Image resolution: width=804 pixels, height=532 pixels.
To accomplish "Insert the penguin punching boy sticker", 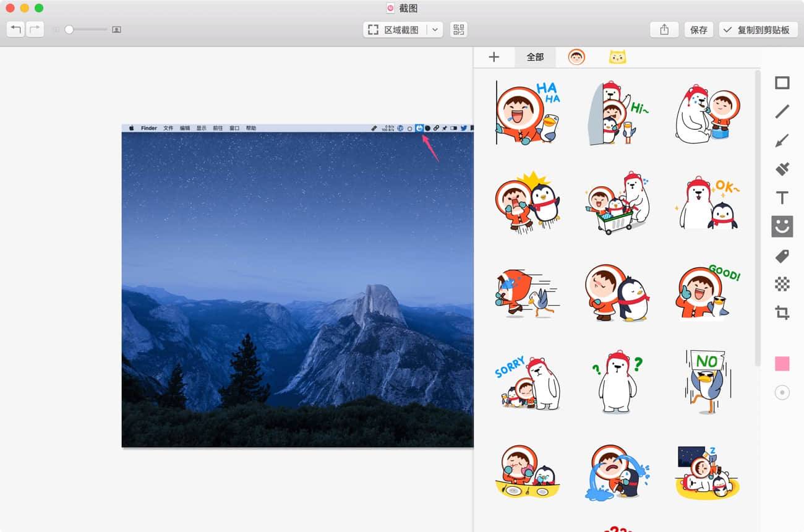I will 528,201.
